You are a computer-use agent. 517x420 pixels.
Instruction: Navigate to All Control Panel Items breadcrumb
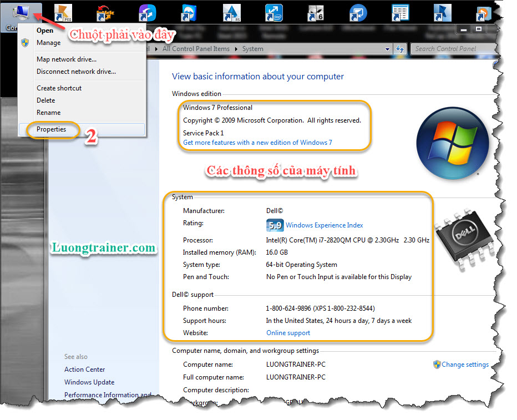[x=196, y=49]
